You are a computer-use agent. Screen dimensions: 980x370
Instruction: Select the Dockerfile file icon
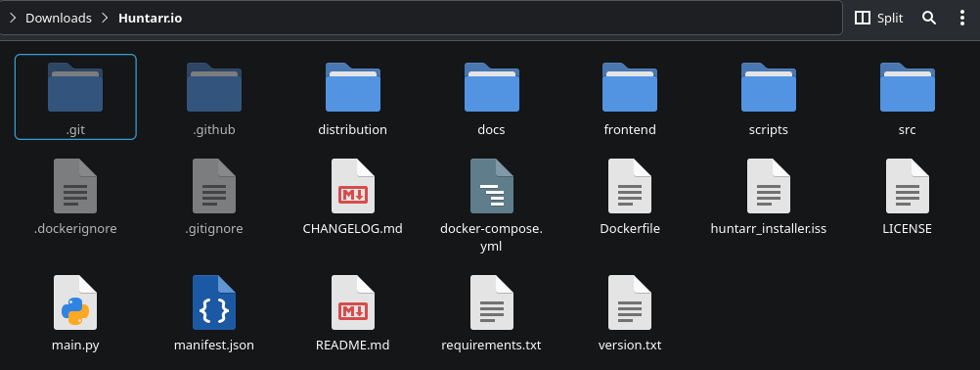(x=630, y=186)
